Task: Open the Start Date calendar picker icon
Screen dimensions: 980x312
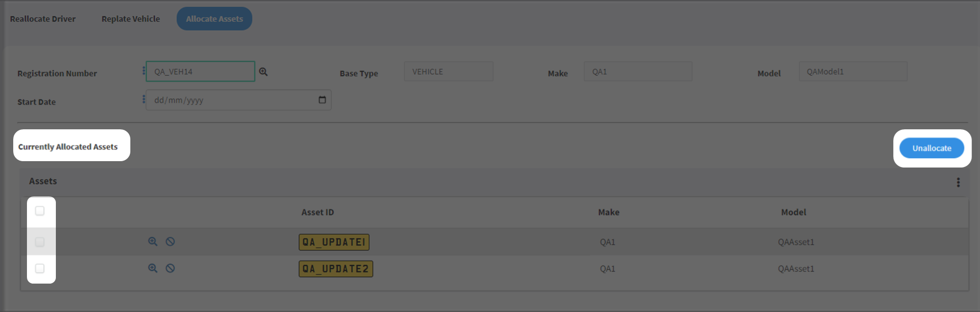Action: pos(322,100)
